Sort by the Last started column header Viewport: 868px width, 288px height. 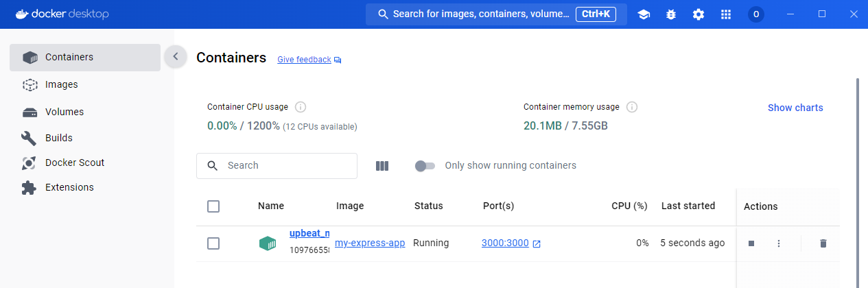click(688, 206)
